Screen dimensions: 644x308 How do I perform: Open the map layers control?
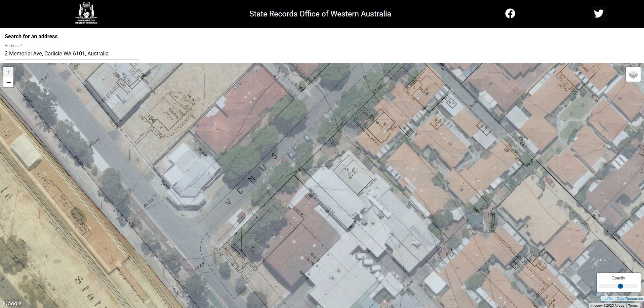click(633, 74)
